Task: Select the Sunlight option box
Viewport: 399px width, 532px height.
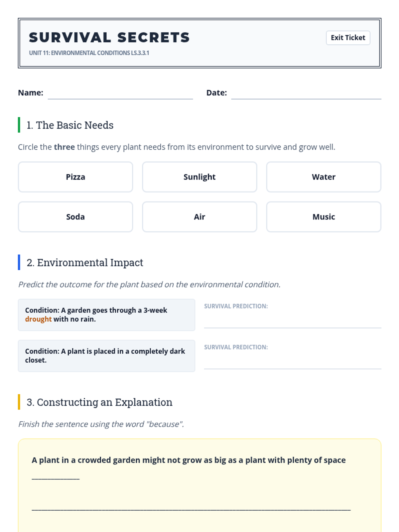Action: [x=199, y=177]
